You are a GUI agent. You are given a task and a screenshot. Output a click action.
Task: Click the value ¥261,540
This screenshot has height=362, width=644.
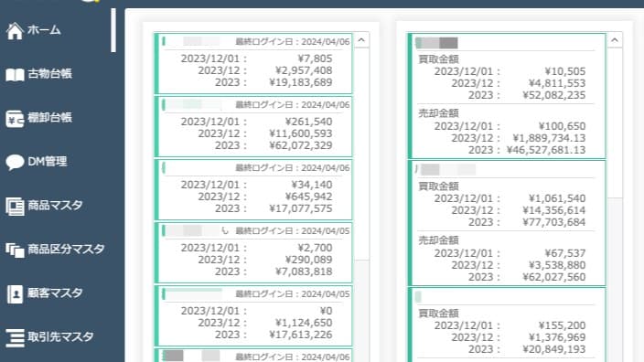(x=309, y=122)
